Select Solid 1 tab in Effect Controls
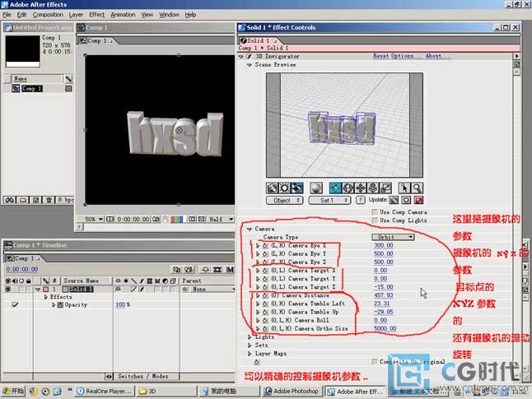532x399 pixels. [x=259, y=40]
